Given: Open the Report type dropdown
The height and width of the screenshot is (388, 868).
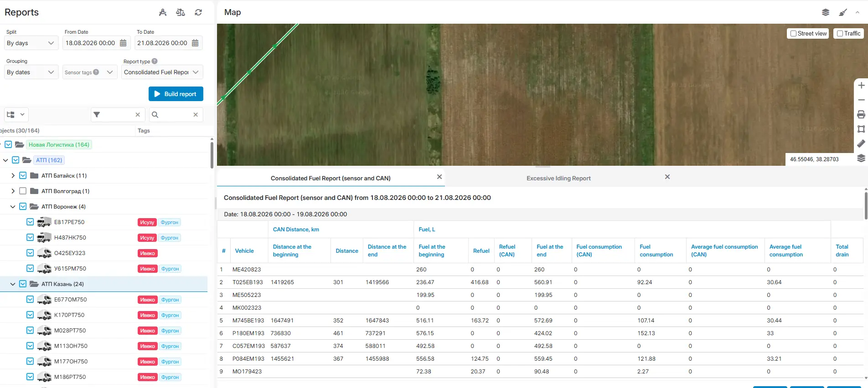Looking at the screenshot, I should [162, 72].
